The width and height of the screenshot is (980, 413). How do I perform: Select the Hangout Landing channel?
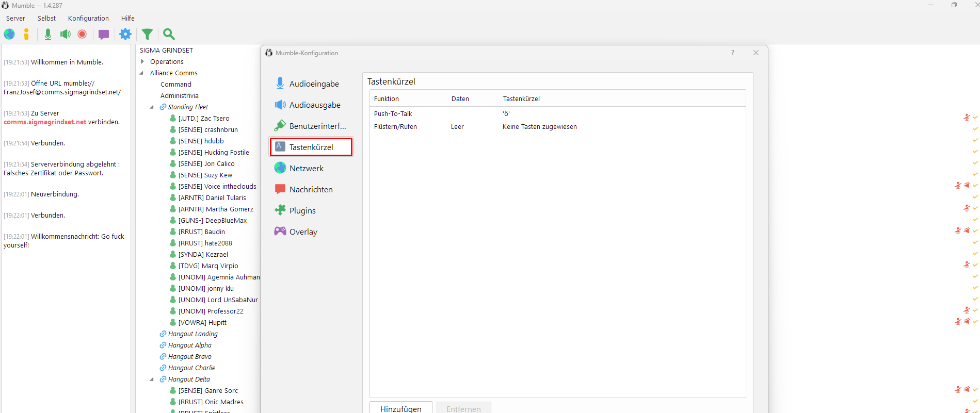[192, 334]
